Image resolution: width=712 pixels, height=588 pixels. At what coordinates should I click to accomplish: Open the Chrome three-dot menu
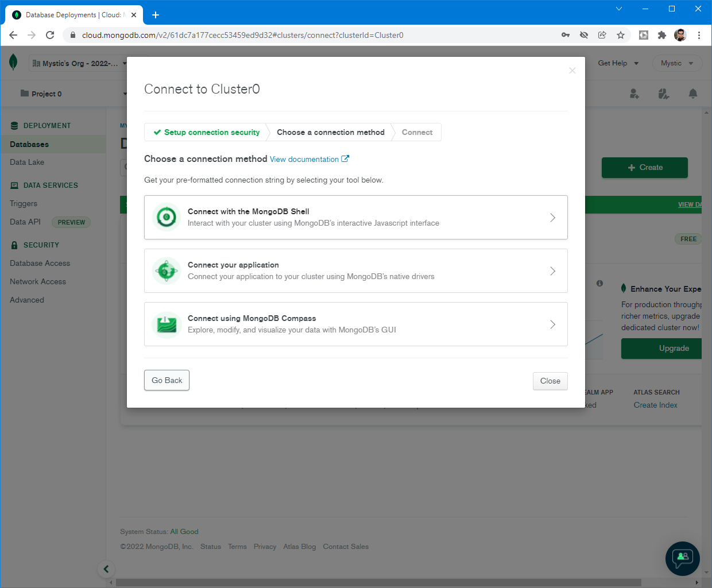click(699, 35)
